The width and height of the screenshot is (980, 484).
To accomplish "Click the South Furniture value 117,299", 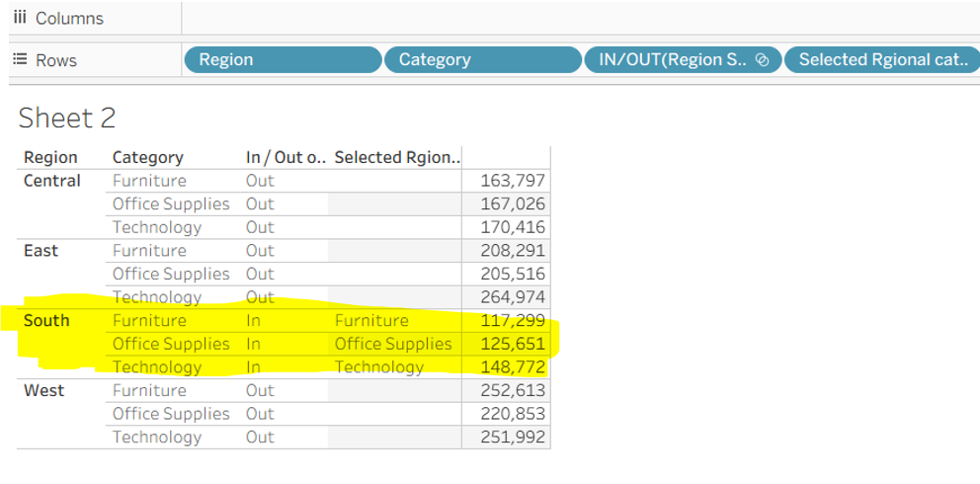I will pos(513,321).
